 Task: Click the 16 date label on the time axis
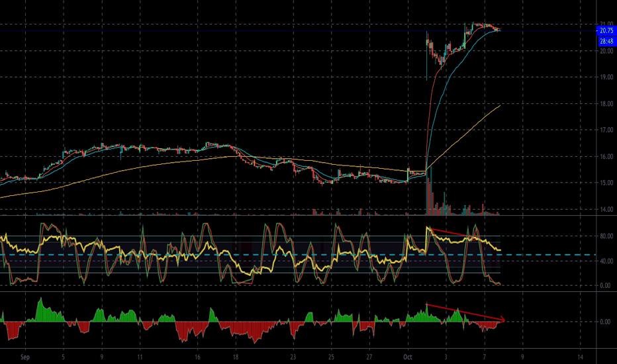pyautogui.click(x=197, y=357)
